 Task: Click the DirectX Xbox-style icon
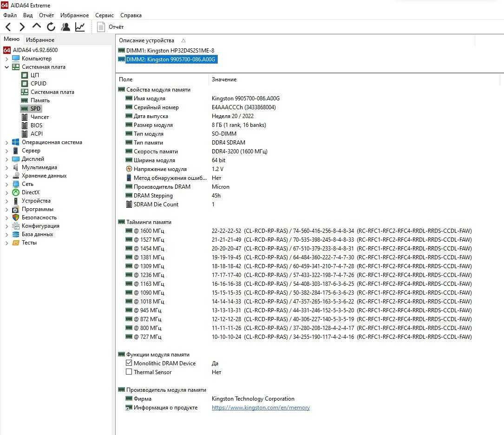pos(16,192)
